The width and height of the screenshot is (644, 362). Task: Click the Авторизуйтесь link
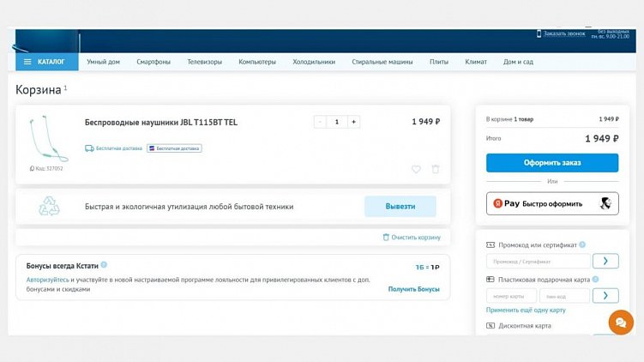pos(48,280)
